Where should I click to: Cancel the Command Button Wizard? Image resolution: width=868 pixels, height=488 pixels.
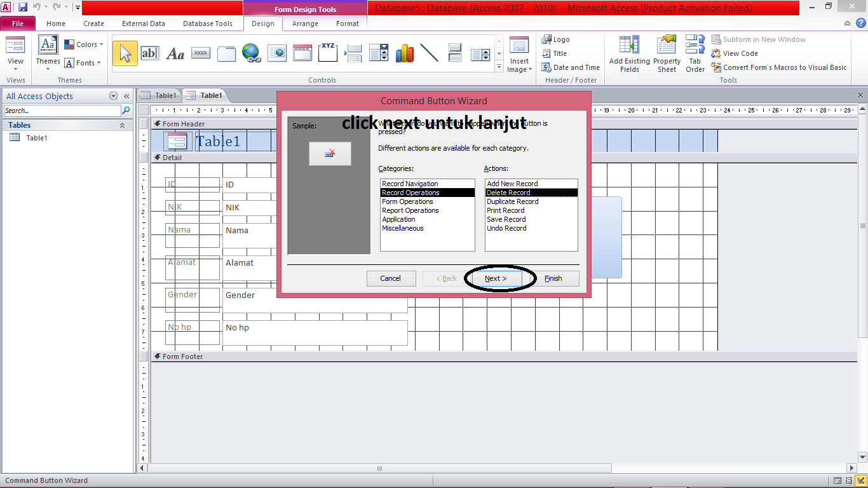(391, 278)
